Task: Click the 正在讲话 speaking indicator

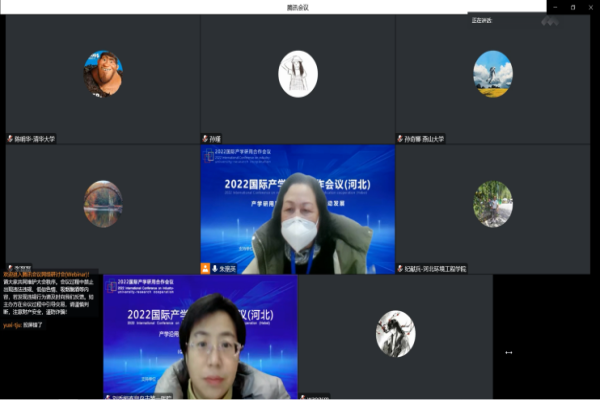Action: tap(483, 19)
